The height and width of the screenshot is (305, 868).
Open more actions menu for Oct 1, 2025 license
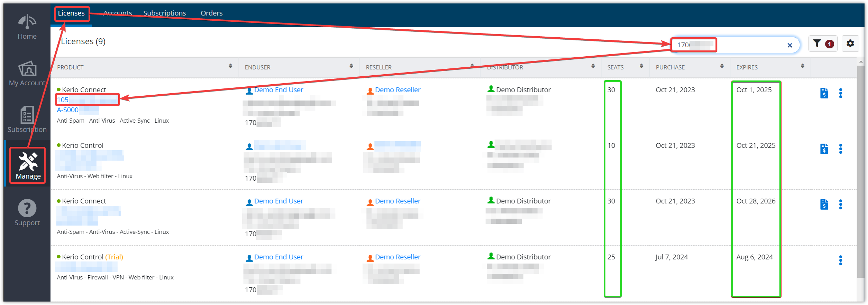coord(841,93)
